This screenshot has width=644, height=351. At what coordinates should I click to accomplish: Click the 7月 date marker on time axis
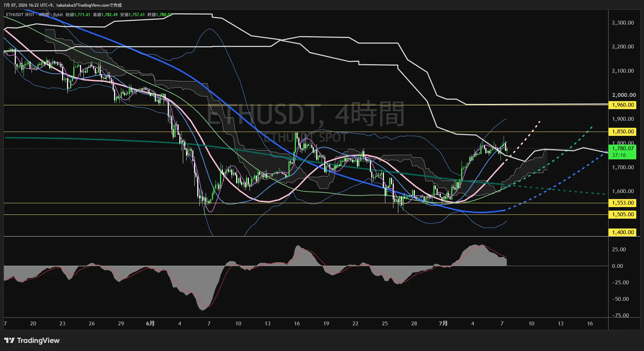(x=443, y=323)
